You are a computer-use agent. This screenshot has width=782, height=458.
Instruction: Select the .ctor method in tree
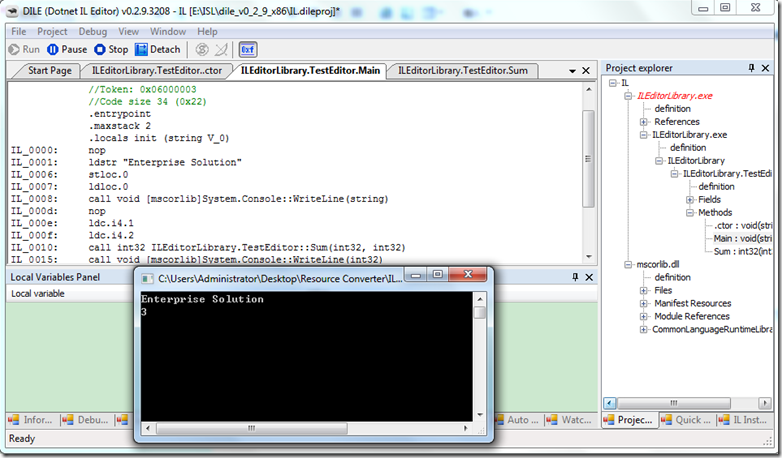pos(743,226)
